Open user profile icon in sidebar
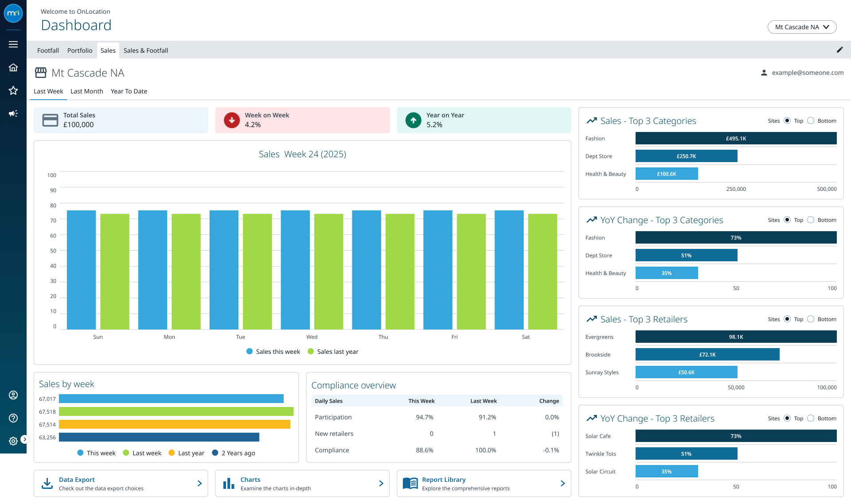Viewport: 851px width, 504px height. (13, 395)
